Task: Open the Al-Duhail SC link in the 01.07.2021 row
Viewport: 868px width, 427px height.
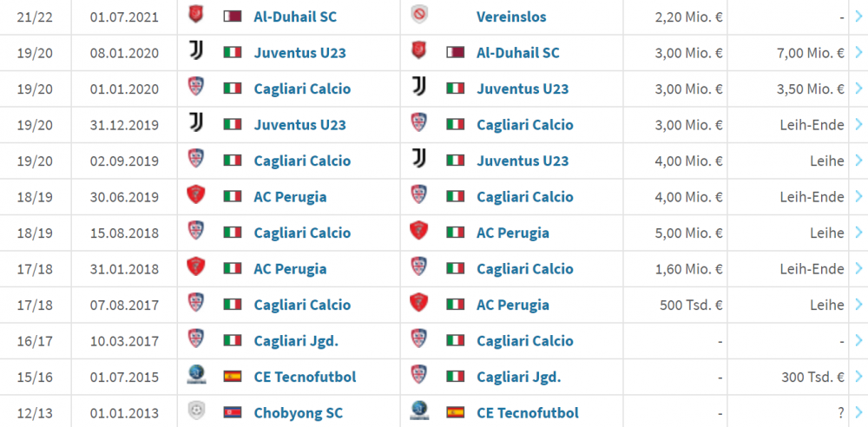Action: click(x=295, y=16)
